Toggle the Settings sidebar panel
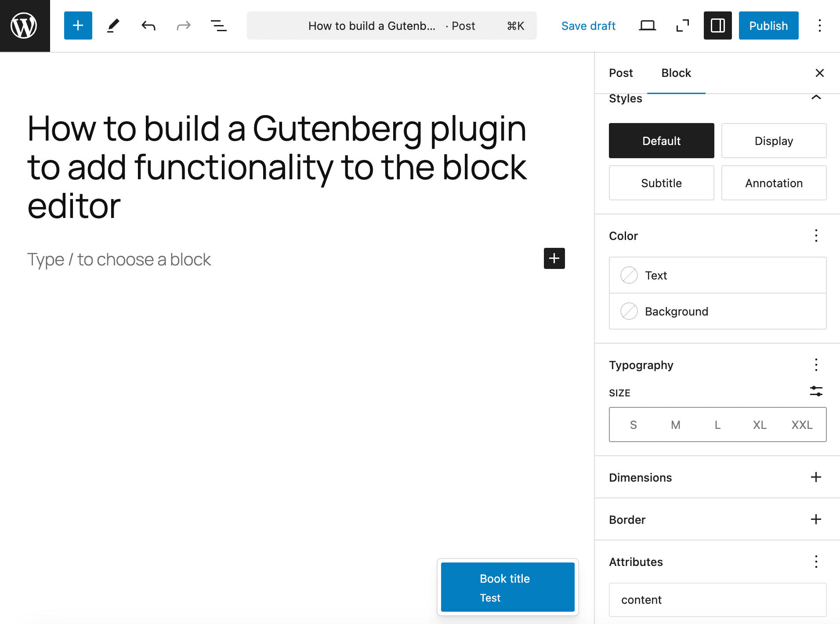The height and width of the screenshot is (624, 840). [717, 25]
